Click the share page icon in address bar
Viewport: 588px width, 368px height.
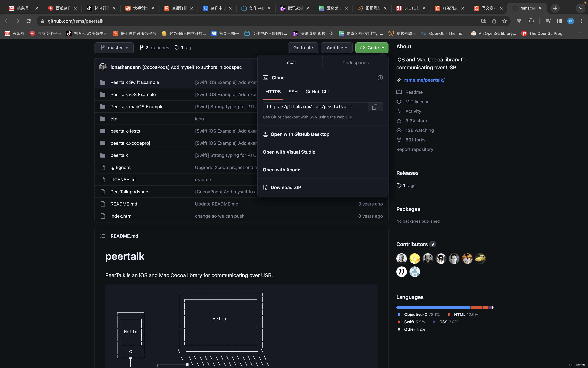point(494,21)
